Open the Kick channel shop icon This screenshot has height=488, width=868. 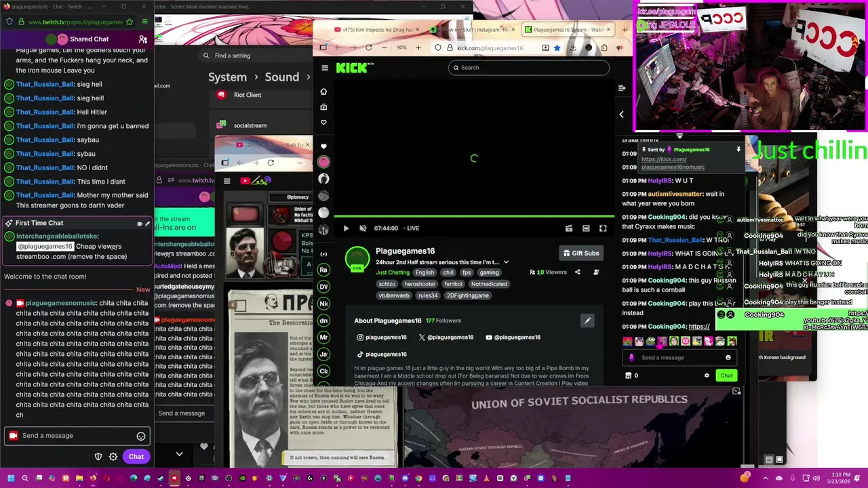coord(628,375)
